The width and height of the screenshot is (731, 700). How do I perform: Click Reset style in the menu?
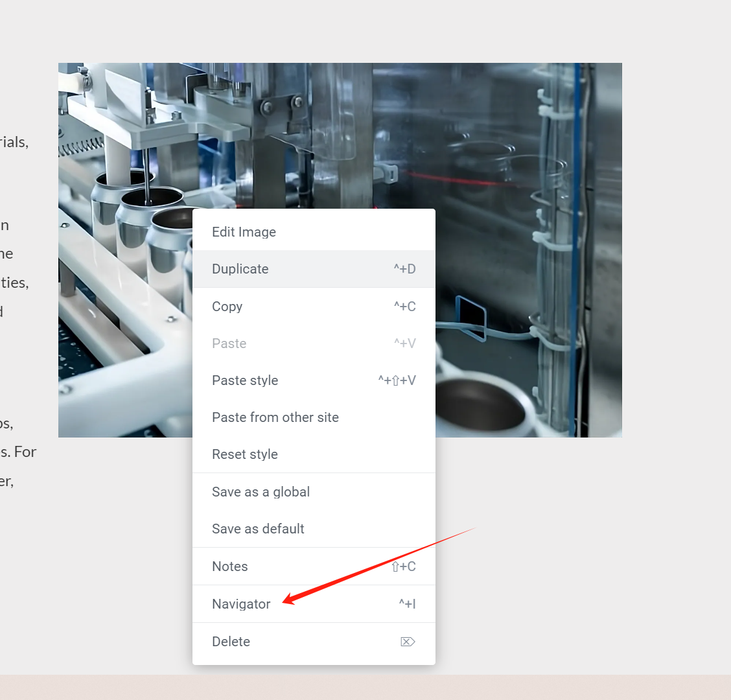(x=314, y=454)
